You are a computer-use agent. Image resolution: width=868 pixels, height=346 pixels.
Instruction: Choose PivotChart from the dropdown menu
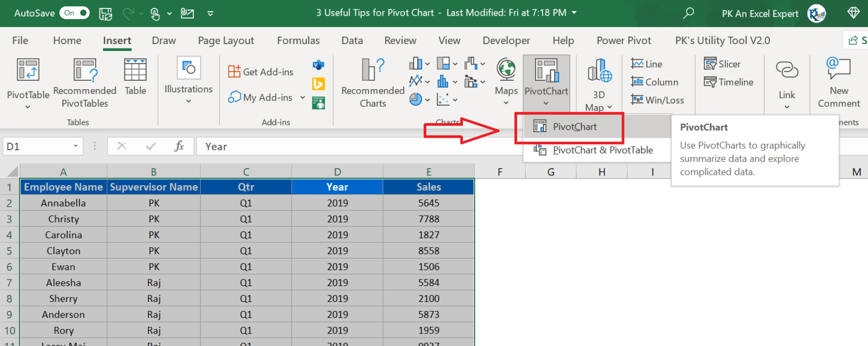(x=568, y=127)
